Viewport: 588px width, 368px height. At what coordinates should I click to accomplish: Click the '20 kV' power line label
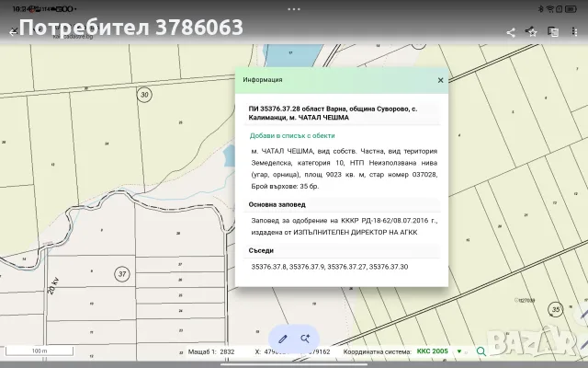point(53,286)
